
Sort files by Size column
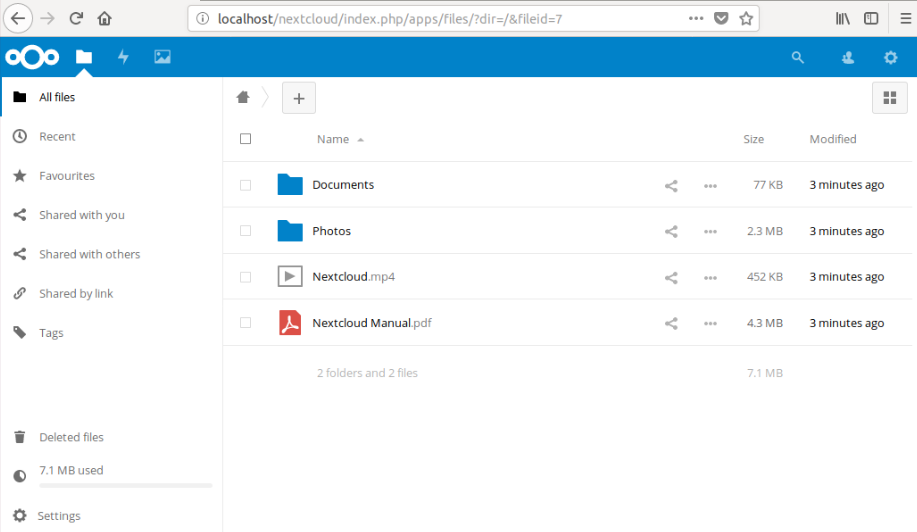[753, 139]
